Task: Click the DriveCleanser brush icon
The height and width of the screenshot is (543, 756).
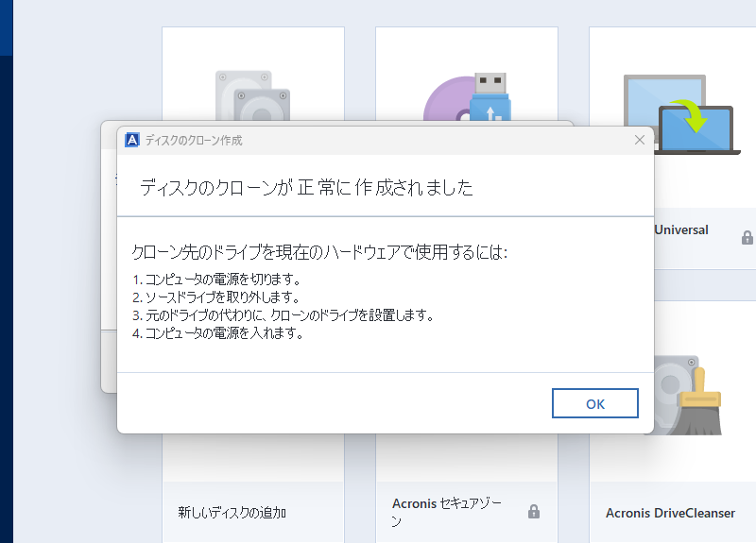Action: point(689,395)
